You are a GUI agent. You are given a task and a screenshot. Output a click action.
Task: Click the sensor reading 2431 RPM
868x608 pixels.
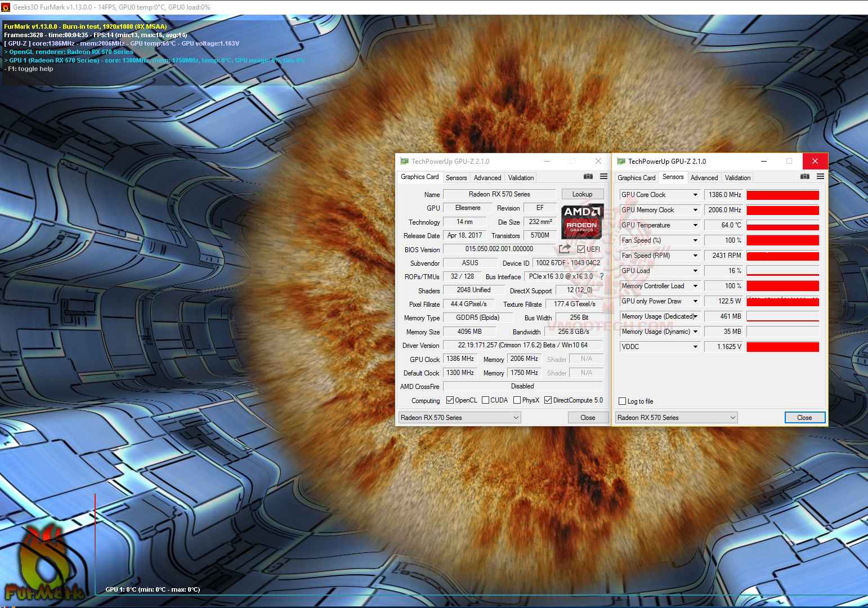724,256
